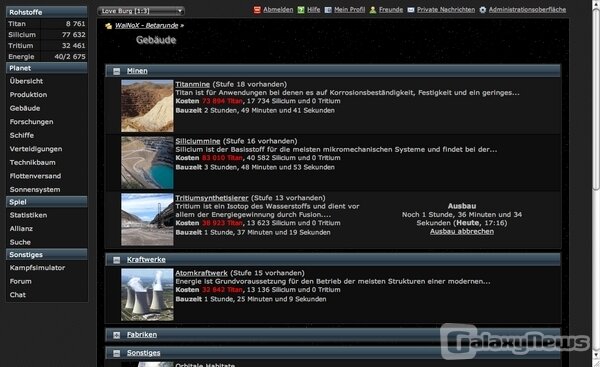Click the Rohstoffe sidebar header
Screen dimensions: 600x367
click(x=47, y=12)
